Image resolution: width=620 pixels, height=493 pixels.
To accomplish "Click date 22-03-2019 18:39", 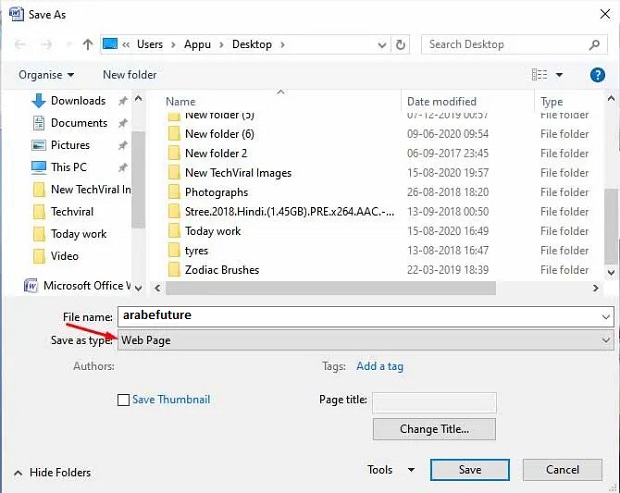I will pyautogui.click(x=448, y=270).
